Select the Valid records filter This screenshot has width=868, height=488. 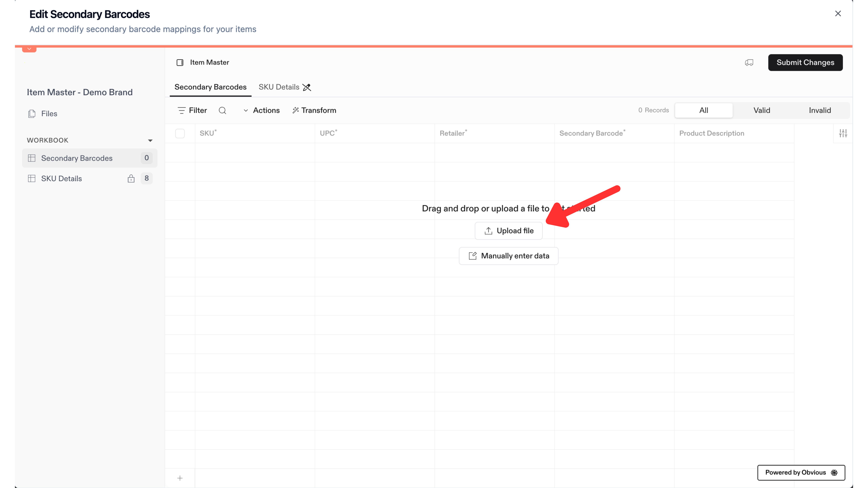point(762,110)
